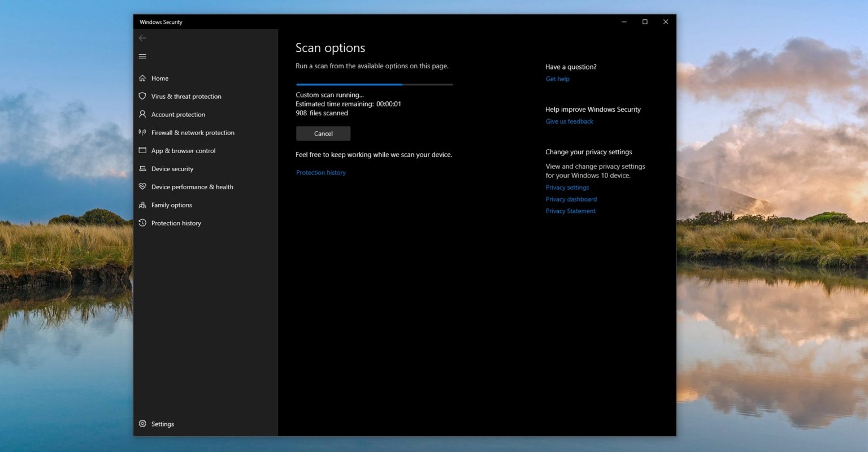Open Virus & threat protection
The image size is (868, 452).
(x=186, y=96)
